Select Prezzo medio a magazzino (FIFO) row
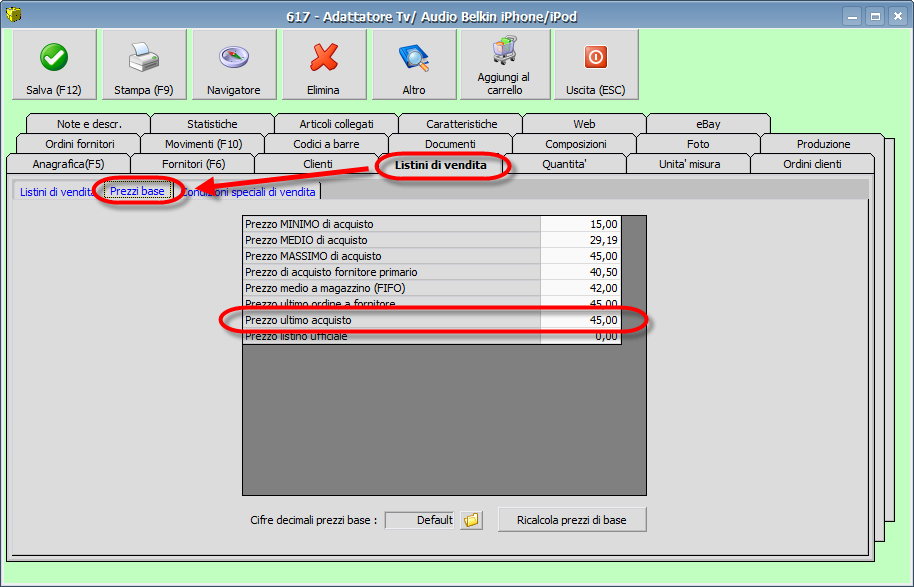 pos(432,288)
